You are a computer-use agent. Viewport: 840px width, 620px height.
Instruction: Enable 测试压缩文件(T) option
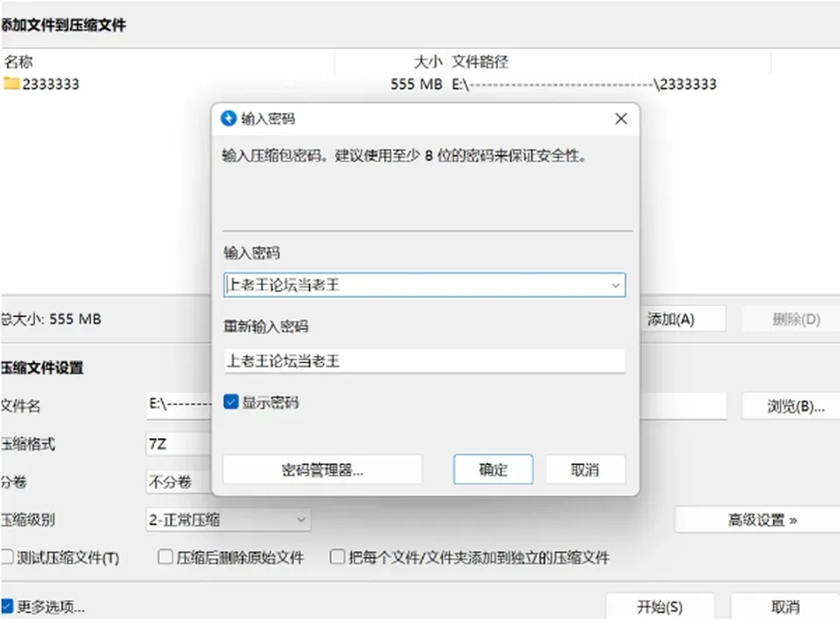click(7, 557)
